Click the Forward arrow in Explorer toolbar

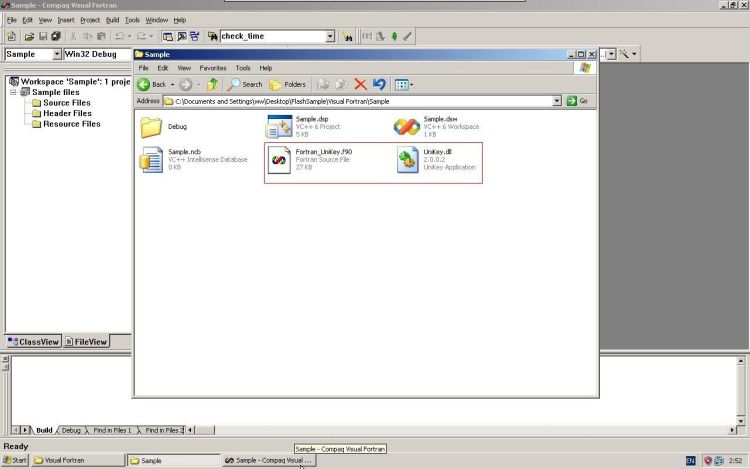pyautogui.click(x=186, y=85)
